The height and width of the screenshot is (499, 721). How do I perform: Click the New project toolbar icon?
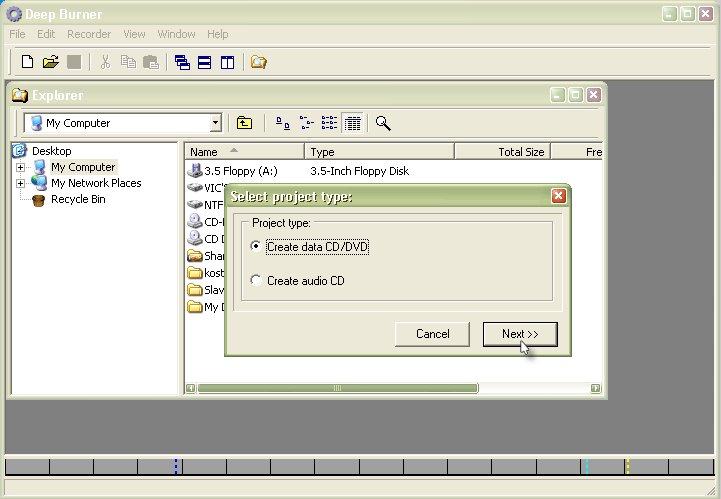coord(28,62)
